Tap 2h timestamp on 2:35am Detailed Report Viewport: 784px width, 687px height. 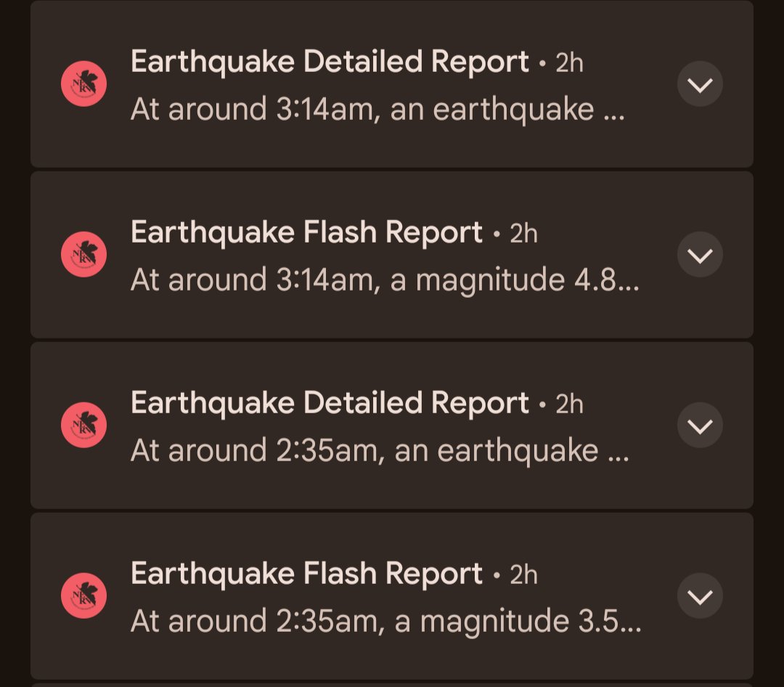tap(570, 405)
